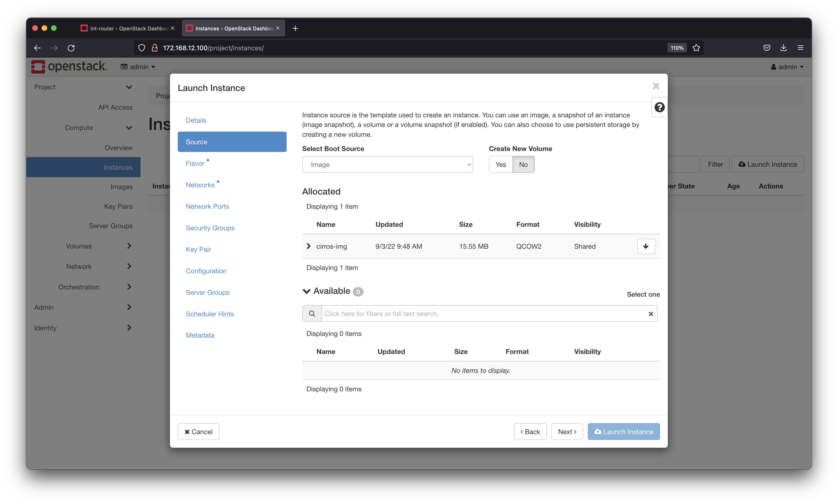Bookmark this page with the star icon
The image size is (838, 504).
(x=696, y=48)
